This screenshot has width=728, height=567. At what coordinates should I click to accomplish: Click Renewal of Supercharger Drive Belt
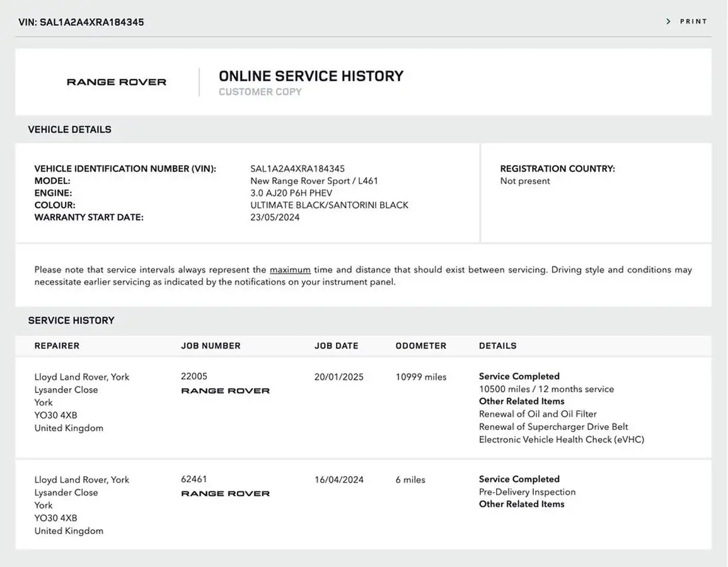[553, 427]
